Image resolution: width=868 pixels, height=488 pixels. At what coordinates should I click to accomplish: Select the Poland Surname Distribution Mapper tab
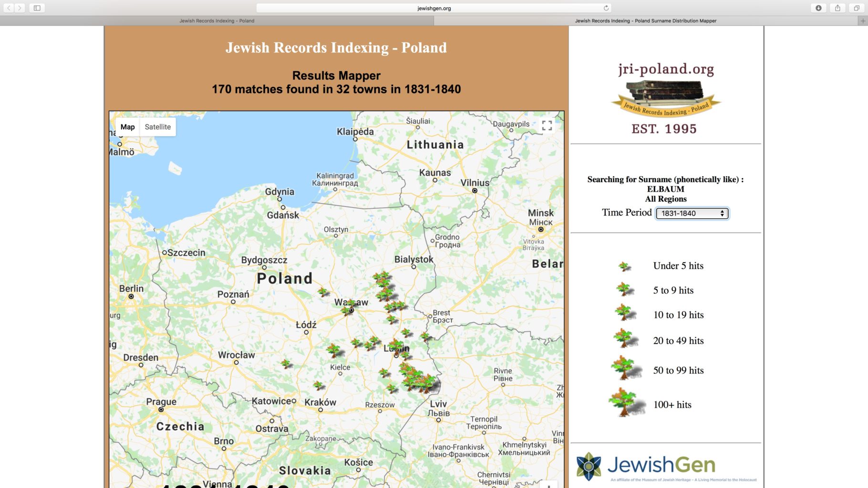(x=646, y=21)
